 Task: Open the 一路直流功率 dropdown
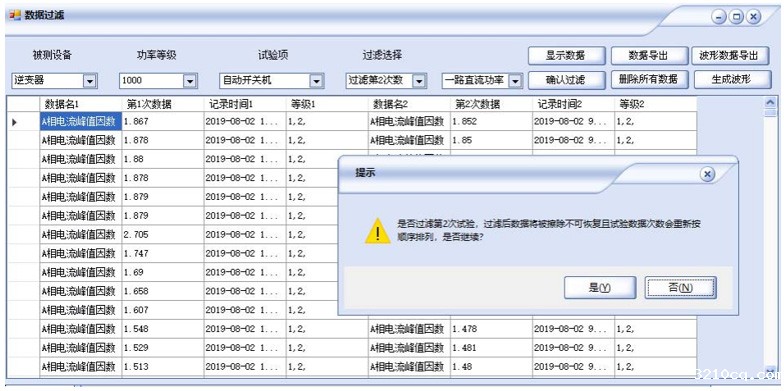pyautogui.click(x=516, y=80)
